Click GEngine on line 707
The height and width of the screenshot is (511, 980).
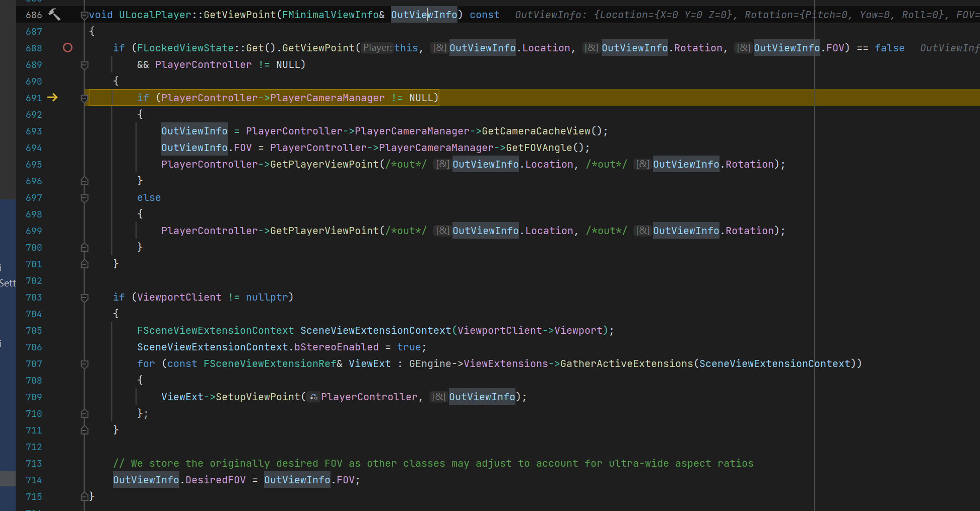(430, 363)
